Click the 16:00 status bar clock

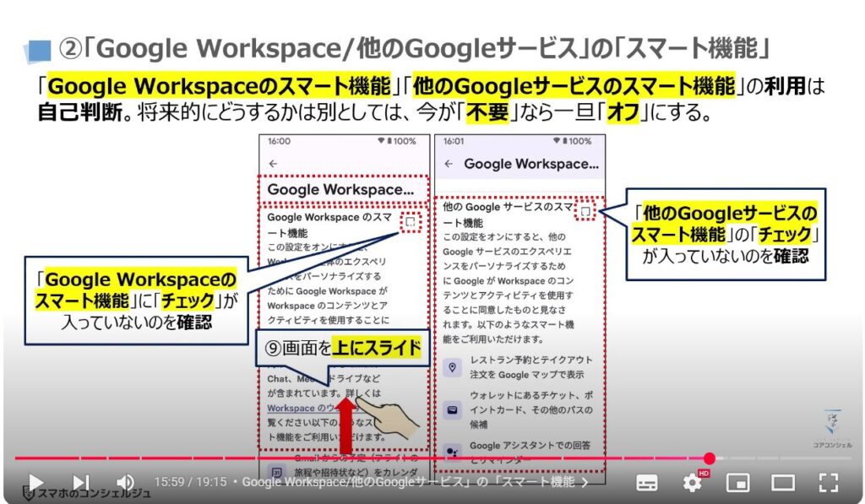pyautogui.click(x=279, y=141)
